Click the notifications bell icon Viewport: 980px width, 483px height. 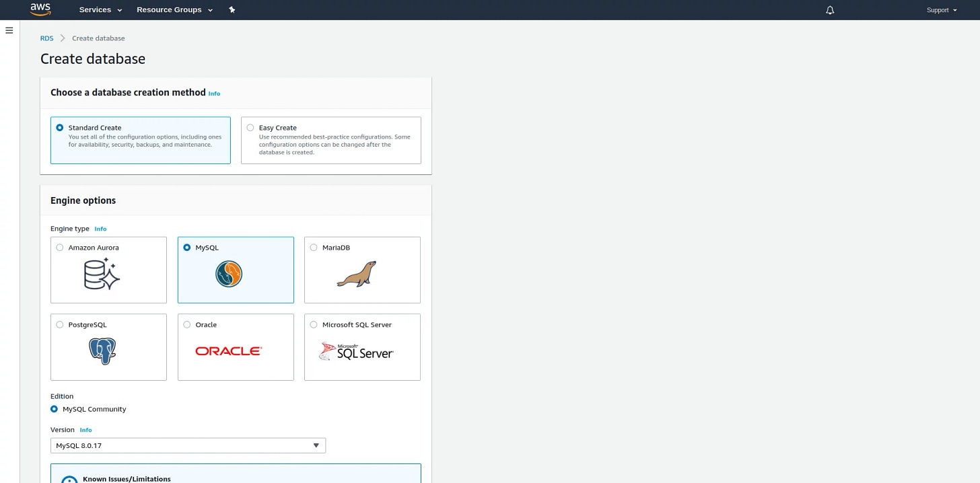pos(830,9)
